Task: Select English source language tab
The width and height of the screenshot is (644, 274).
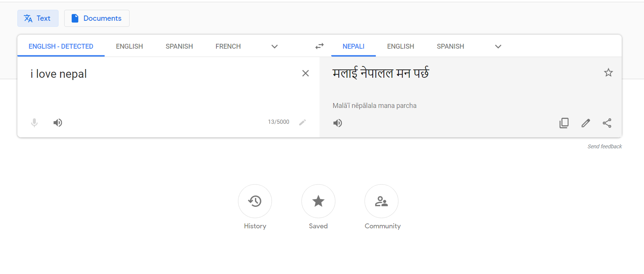Action: pos(130,46)
